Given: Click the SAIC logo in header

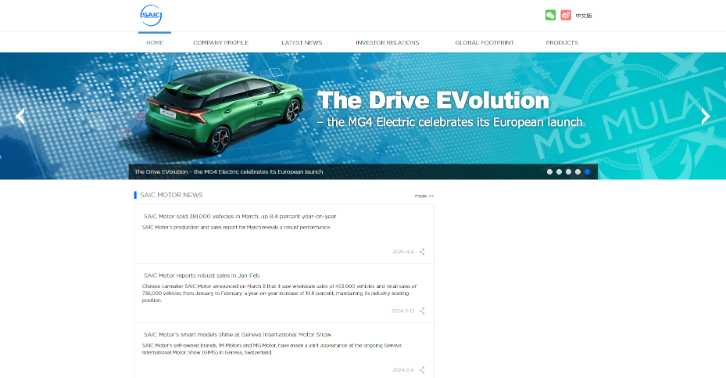Looking at the screenshot, I should [151, 16].
